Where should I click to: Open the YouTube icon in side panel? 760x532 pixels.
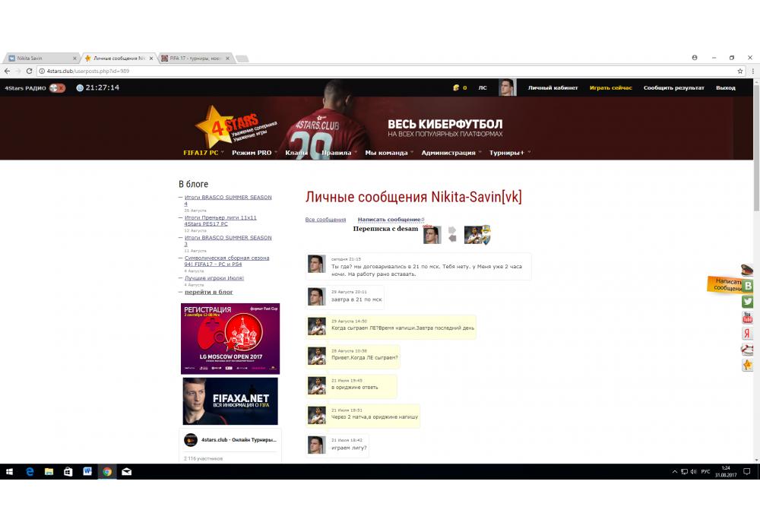click(x=748, y=318)
